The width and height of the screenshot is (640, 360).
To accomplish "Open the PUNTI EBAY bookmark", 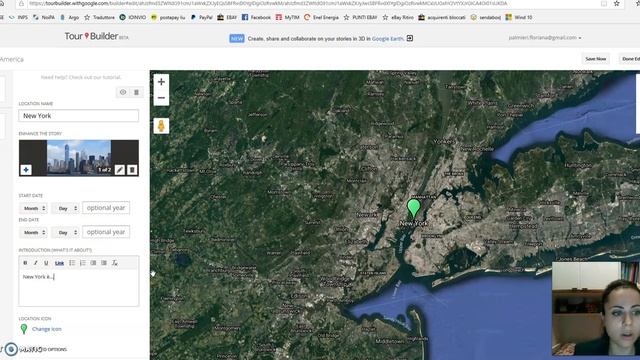I will pyautogui.click(x=360, y=18).
